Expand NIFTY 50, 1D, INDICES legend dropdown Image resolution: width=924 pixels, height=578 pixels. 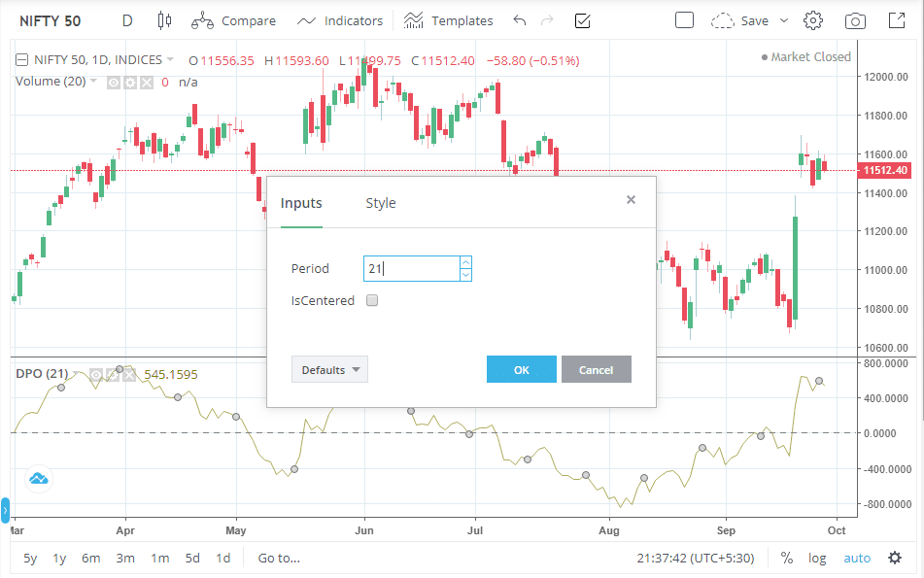click(170, 59)
